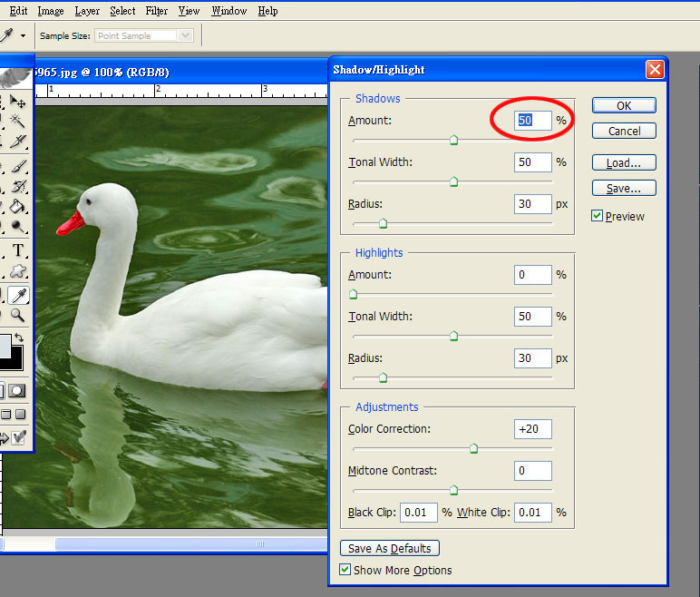Select the Magic Wand tool
The image size is (700, 597).
(17, 121)
